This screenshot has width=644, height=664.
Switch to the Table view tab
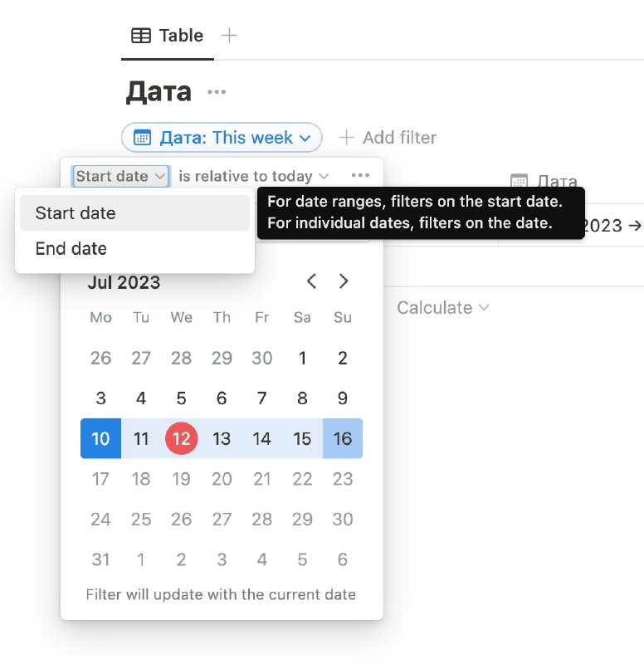tap(168, 36)
